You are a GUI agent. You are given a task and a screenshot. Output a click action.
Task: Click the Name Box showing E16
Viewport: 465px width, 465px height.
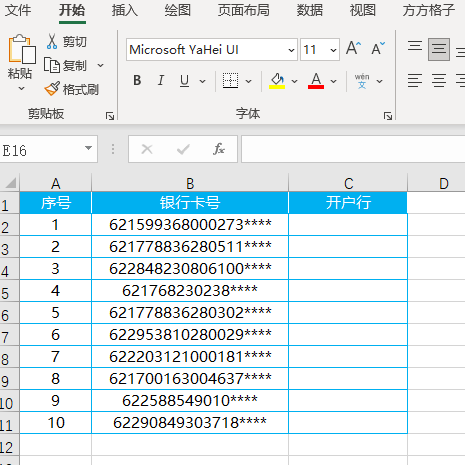[42, 149]
